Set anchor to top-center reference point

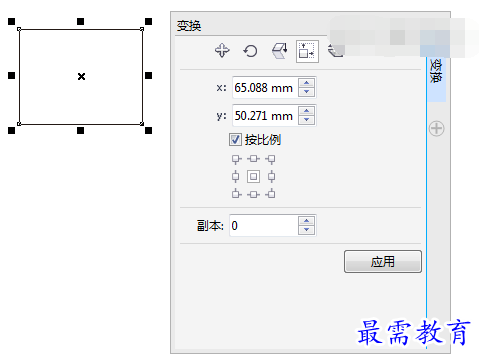click(253, 159)
